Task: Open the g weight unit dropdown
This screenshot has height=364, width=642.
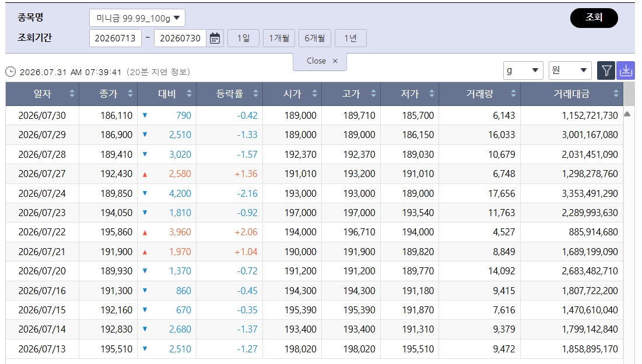Action: pos(523,70)
